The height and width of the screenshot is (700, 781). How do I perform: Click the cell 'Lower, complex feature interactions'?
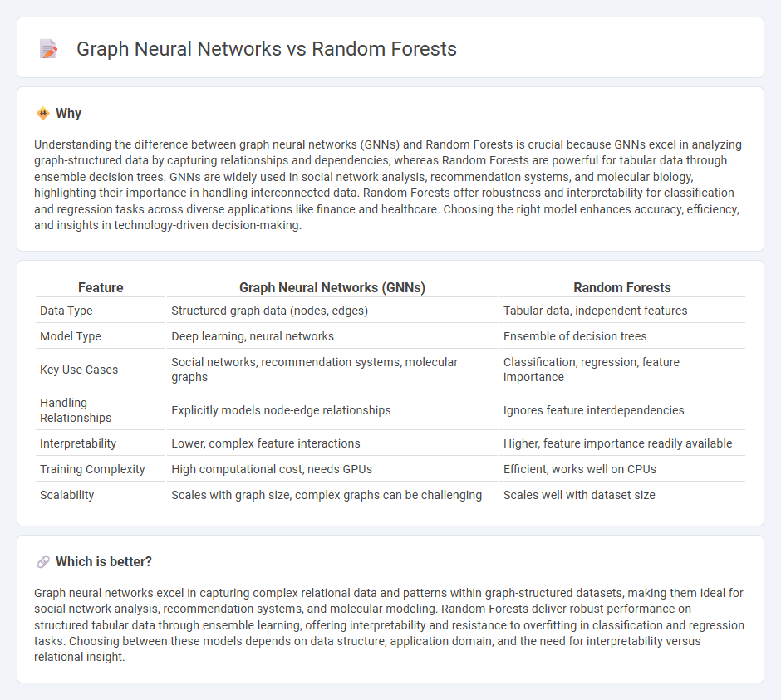pos(266,443)
